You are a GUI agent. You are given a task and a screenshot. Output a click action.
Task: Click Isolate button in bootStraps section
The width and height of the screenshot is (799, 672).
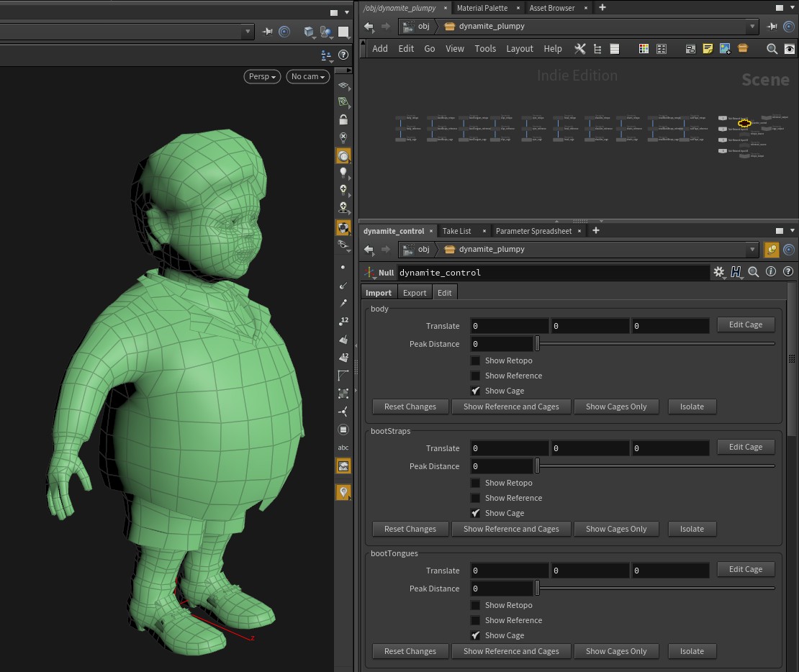click(x=692, y=529)
